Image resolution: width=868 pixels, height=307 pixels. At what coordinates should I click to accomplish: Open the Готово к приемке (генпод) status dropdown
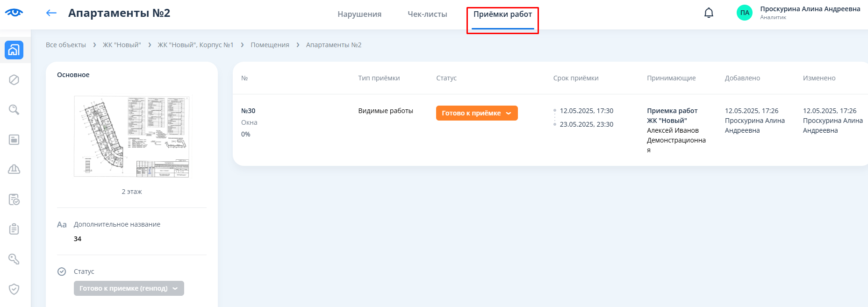click(x=129, y=288)
